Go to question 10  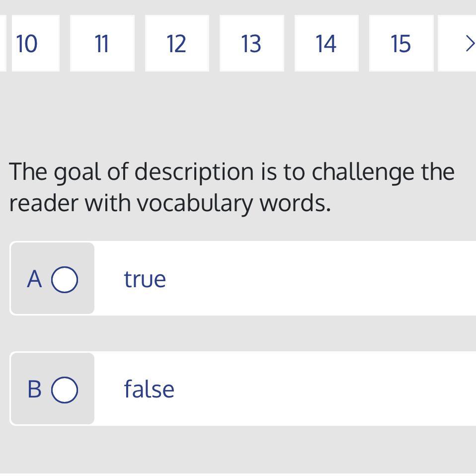coord(30,44)
